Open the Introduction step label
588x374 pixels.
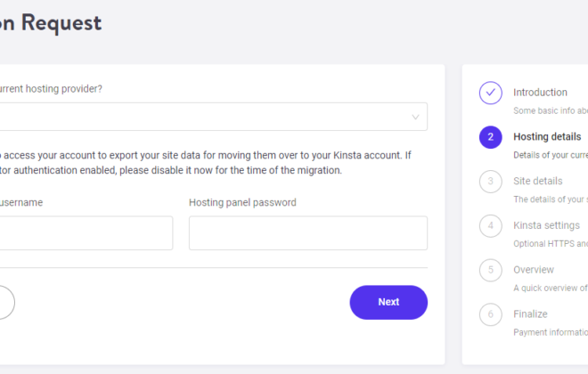540,93
